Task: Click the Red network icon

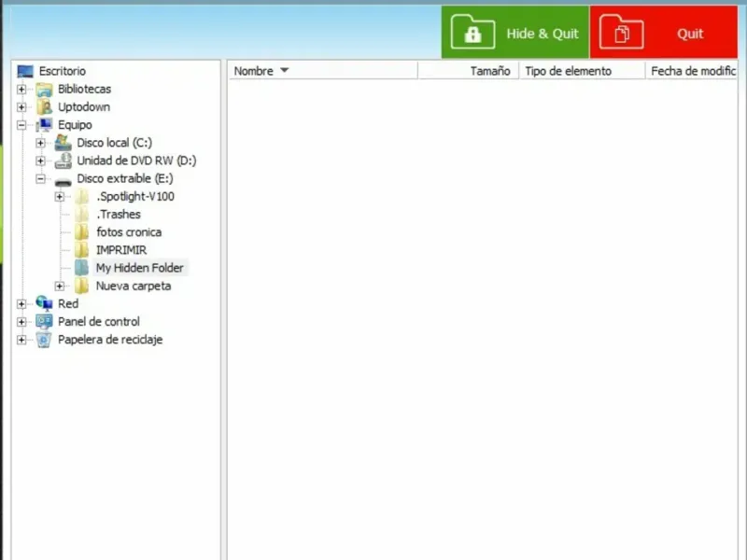Action: [x=44, y=303]
